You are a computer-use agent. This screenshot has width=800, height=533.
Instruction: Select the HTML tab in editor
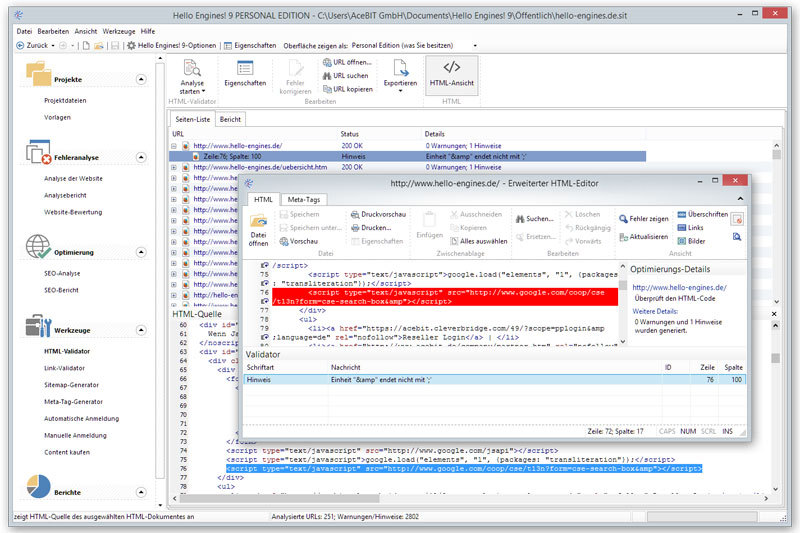[263, 199]
